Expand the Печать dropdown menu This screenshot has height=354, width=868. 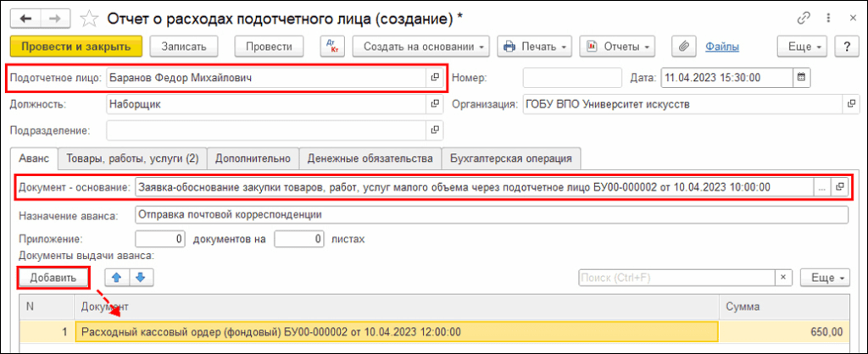point(533,47)
